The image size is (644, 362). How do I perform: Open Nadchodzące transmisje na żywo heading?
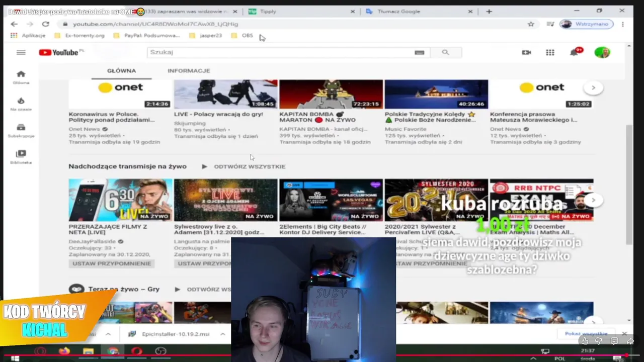coord(127,166)
